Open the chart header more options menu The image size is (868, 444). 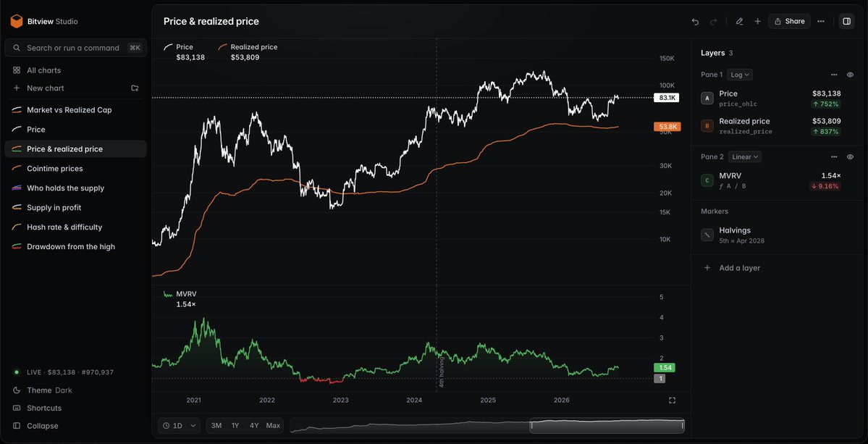[821, 22]
